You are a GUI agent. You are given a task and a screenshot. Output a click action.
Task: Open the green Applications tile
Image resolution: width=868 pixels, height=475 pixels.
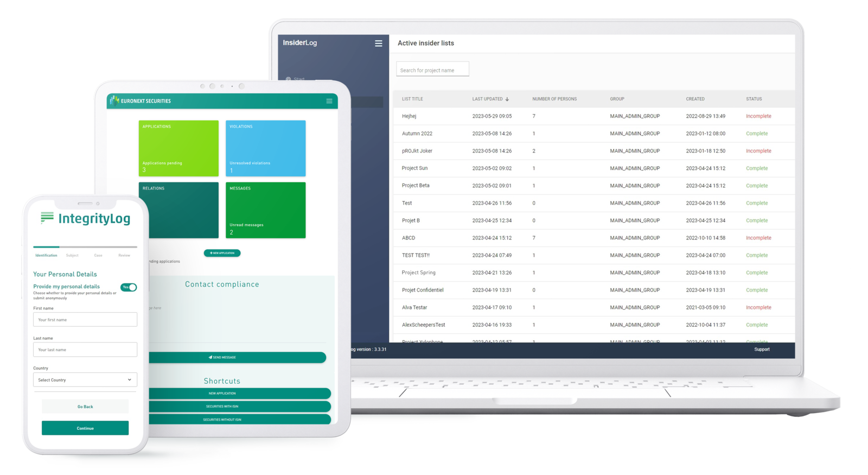pos(178,148)
